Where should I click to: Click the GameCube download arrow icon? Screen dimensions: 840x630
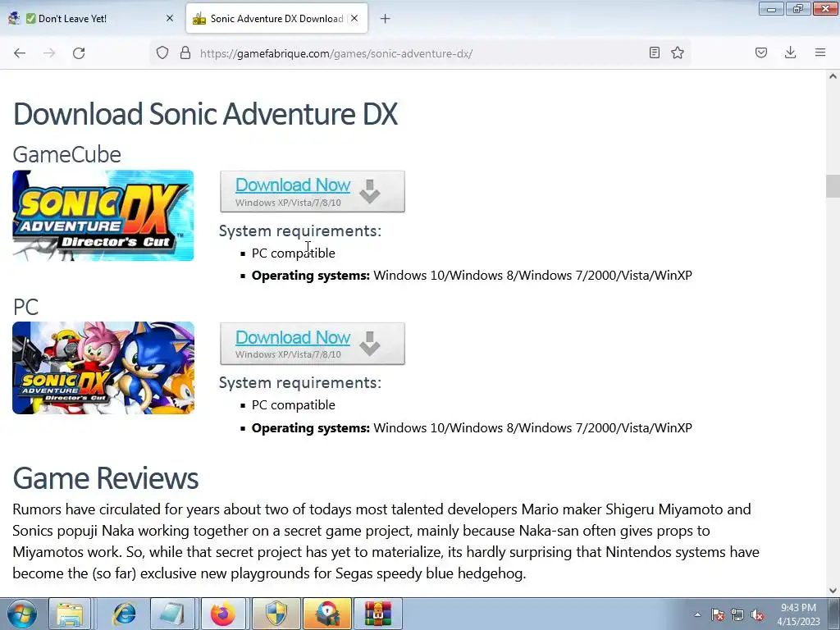pyautogui.click(x=370, y=191)
